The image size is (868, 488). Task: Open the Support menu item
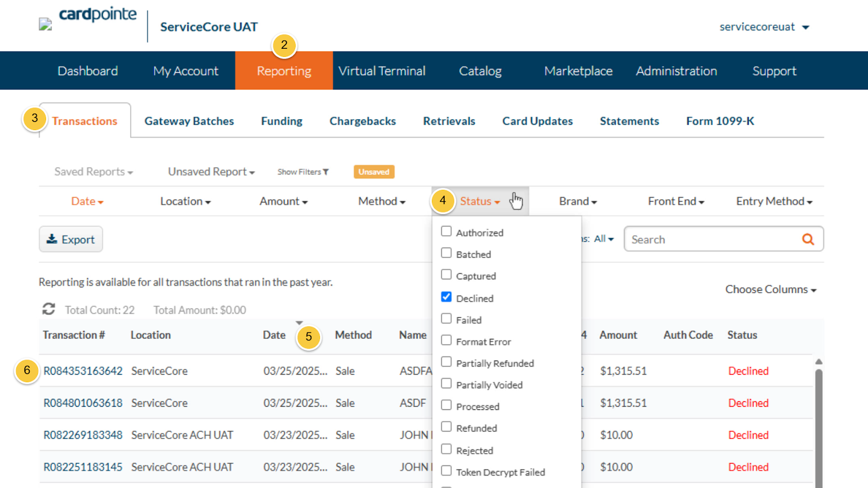(x=774, y=71)
